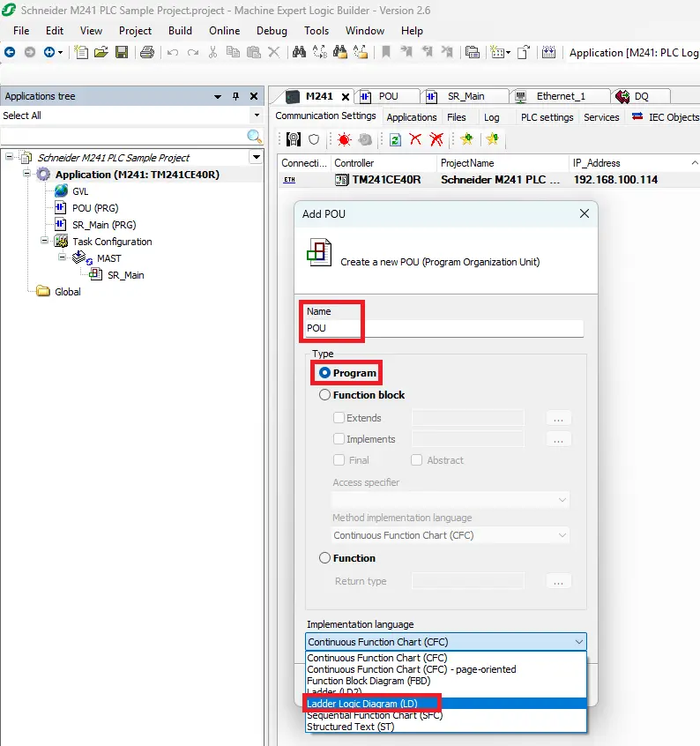This screenshot has width=700, height=746.
Task: Collapse the Application (M241: TM241CE40R) node
Action: click(x=27, y=174)
